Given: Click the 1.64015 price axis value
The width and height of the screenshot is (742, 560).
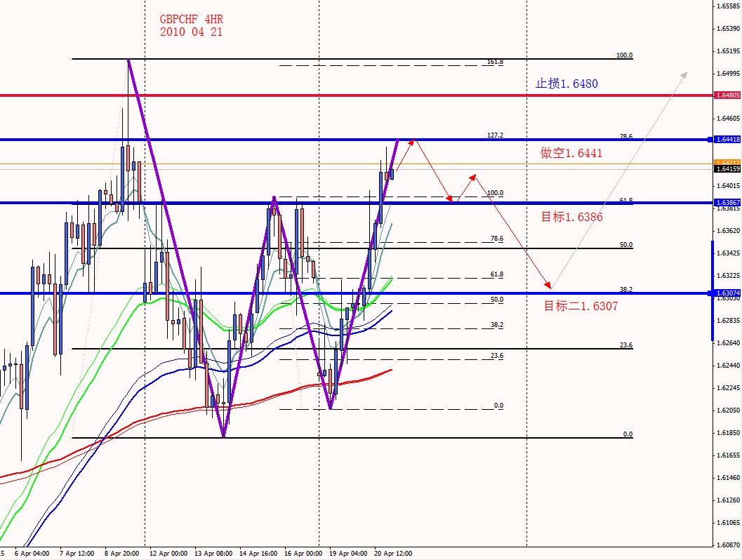Looking at the screenshot, I should 728,186.
